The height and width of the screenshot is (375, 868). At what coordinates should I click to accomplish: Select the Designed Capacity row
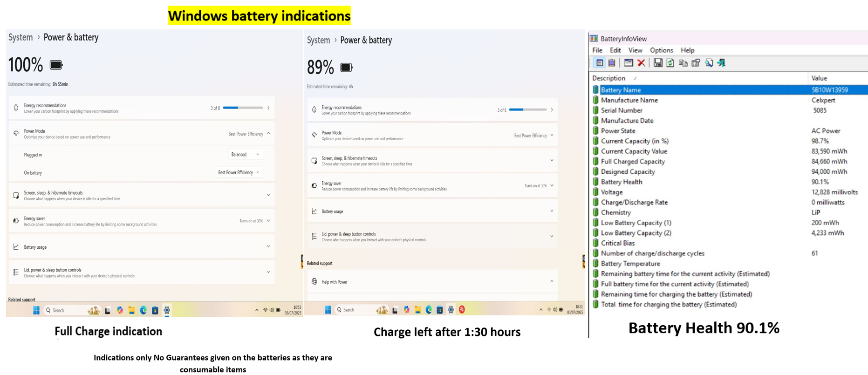pyautogui.click(x=729, y=171)
